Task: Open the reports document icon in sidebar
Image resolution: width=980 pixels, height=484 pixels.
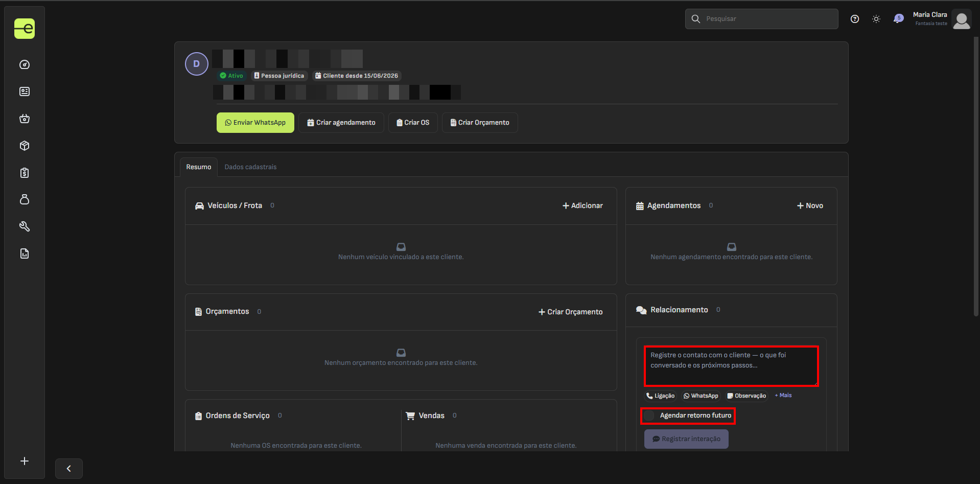Action: coord(25,253)
